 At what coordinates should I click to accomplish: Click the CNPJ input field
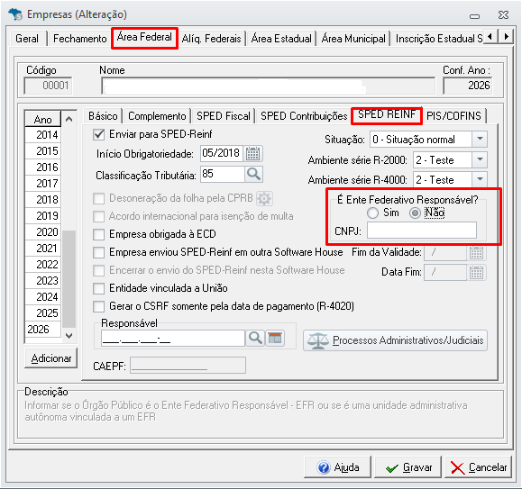pos(422,231)
